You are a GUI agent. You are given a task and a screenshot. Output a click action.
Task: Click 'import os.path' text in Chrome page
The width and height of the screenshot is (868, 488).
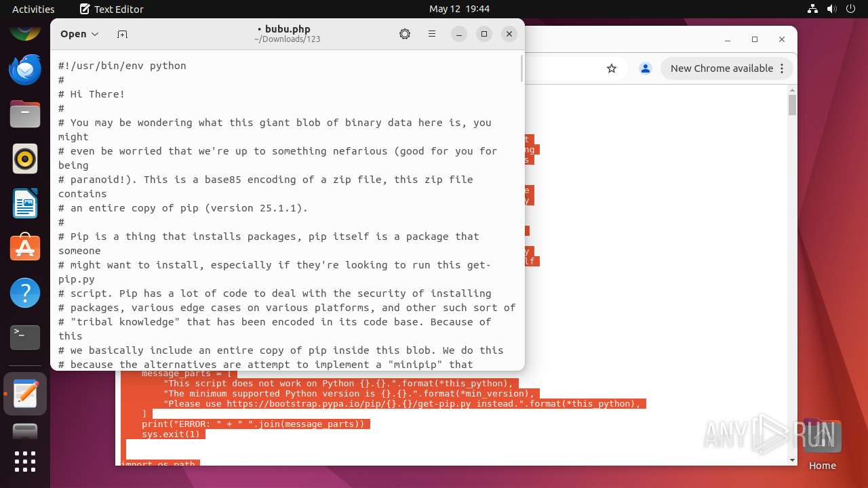point(158,464)
